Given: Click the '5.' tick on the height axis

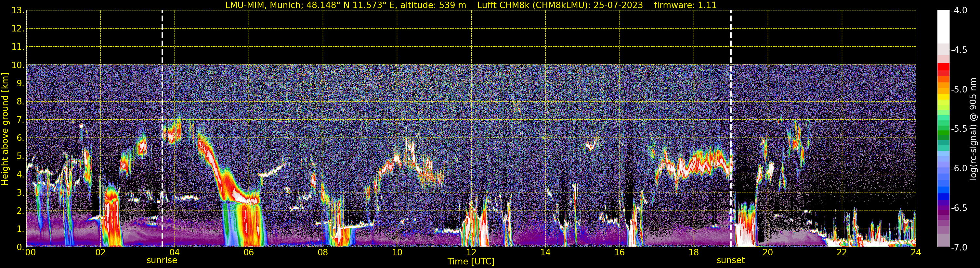Looking at the screenshot, I should pyautogui.click(x=20, y=156).
